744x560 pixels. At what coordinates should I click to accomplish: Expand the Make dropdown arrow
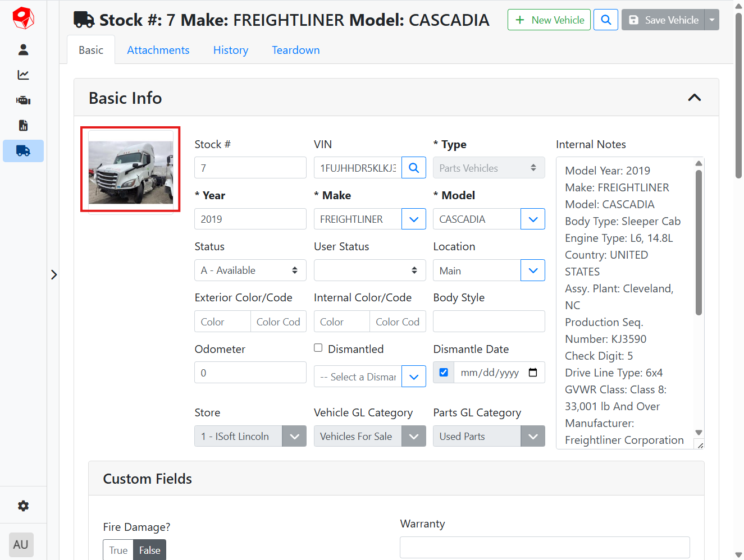[x=414, y=219]
